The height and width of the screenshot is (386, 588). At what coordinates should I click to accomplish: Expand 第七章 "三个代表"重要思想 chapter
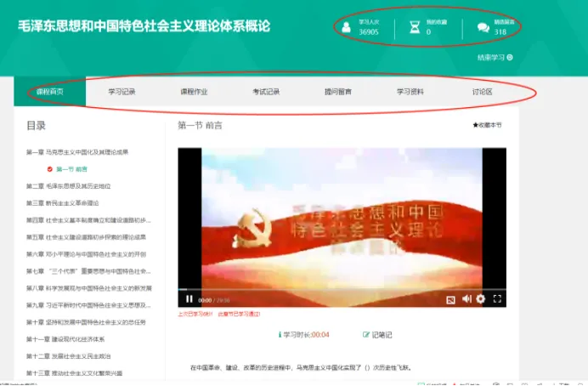coord(88,271)
